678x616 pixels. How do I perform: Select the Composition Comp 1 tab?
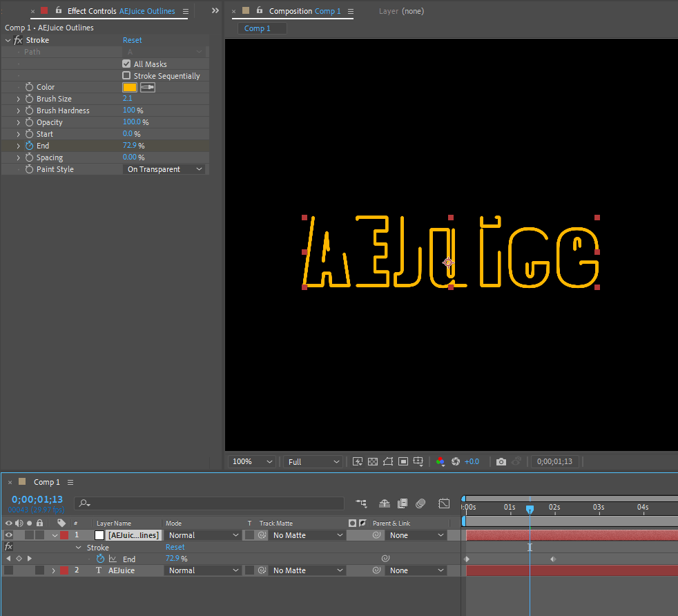[x=305, y=11]
